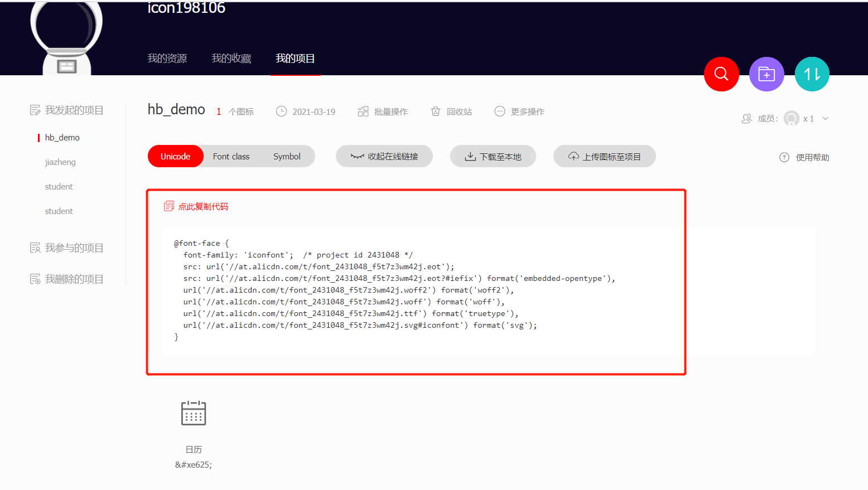The height and width of the screenshot is (490, 868).
Task: Open 使用帮助 help
Action: click(x=784, y=157)
